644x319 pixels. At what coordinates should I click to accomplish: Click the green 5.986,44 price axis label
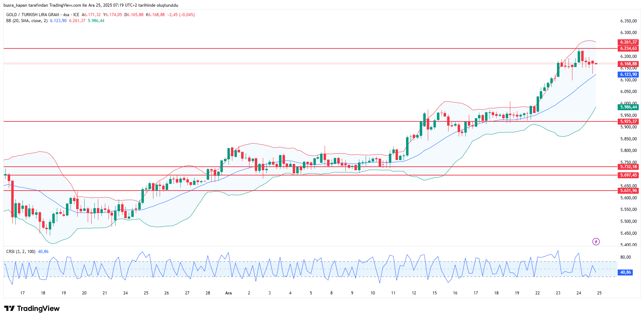tap(628, 107)
